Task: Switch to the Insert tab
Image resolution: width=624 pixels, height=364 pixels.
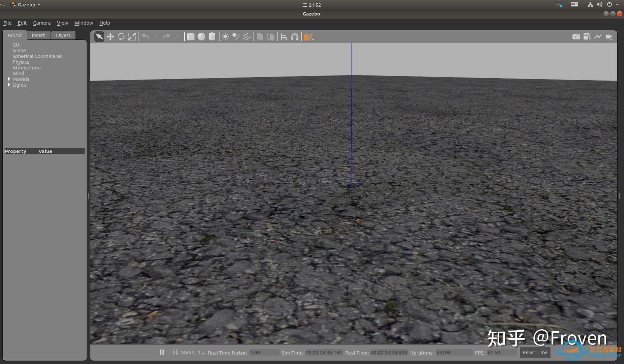Action: pos(38,35)
